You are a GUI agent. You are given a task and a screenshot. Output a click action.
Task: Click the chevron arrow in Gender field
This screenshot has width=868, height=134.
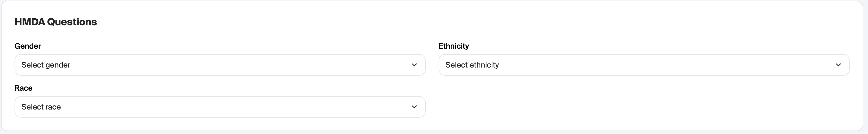(414, 65)
